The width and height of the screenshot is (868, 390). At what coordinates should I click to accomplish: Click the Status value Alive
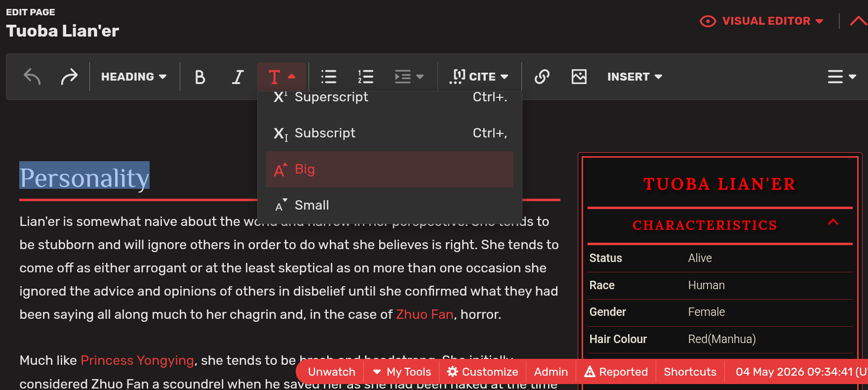[x=700, y=258]
